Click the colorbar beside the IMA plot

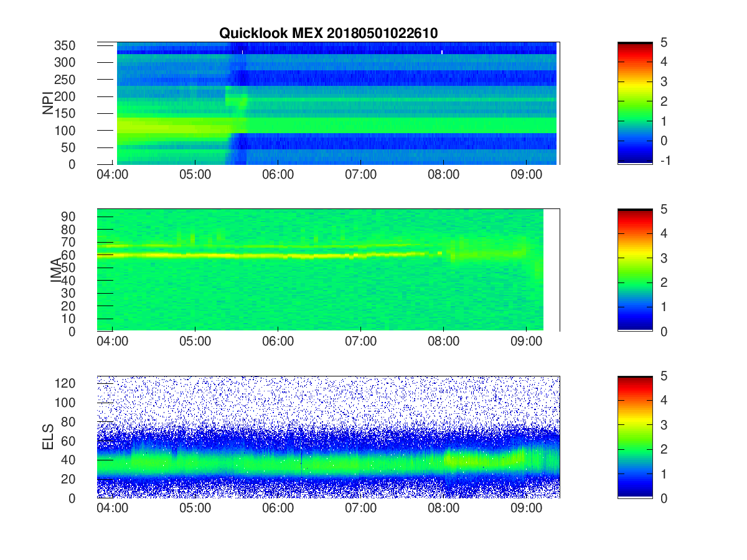(x=635, y=270)
